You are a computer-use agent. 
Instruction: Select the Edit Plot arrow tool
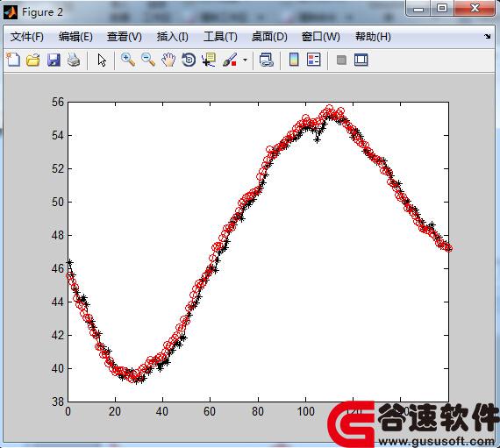(102, 60)
